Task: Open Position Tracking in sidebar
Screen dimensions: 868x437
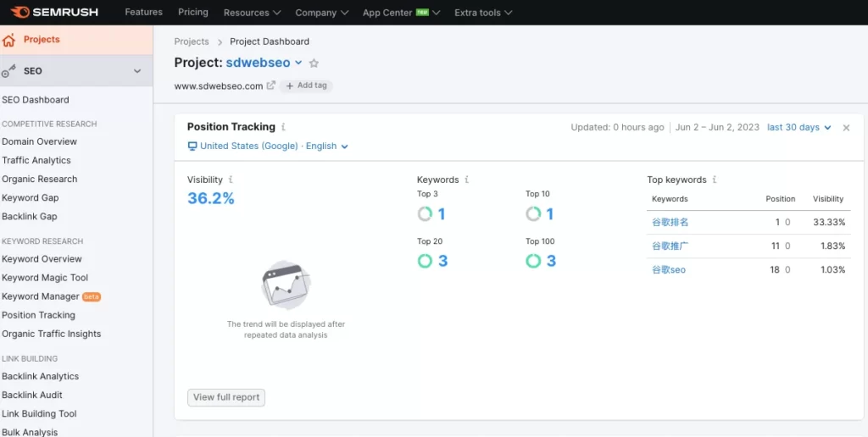Action: (x=38, y=315)
